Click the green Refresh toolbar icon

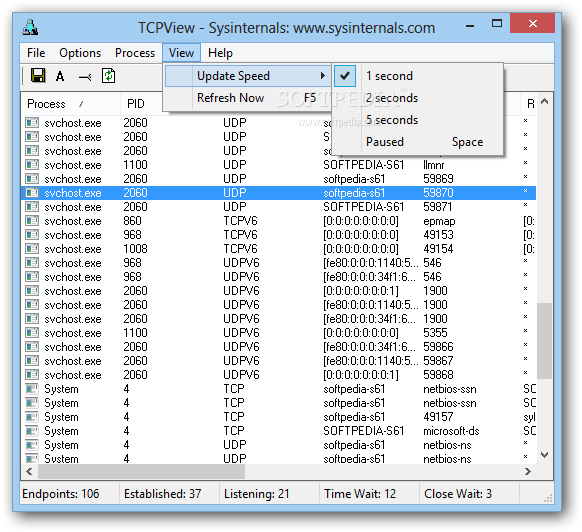pyautogui.click(x=108, y=76)
